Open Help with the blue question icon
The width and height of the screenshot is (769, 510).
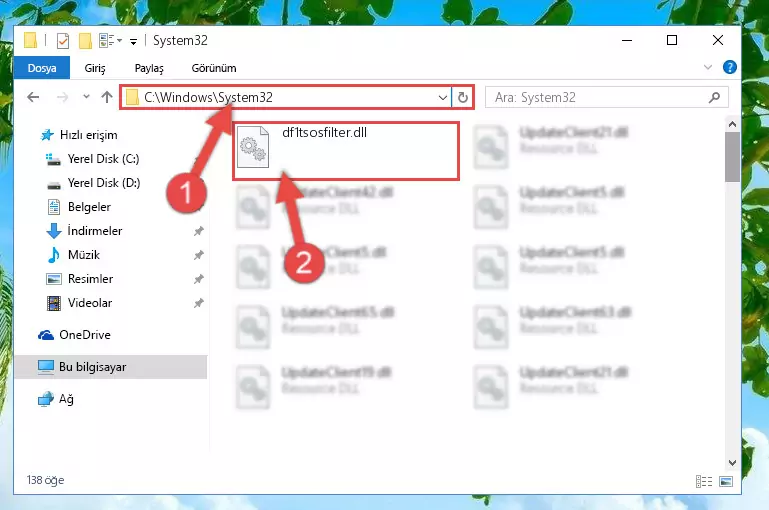(730, 67)
